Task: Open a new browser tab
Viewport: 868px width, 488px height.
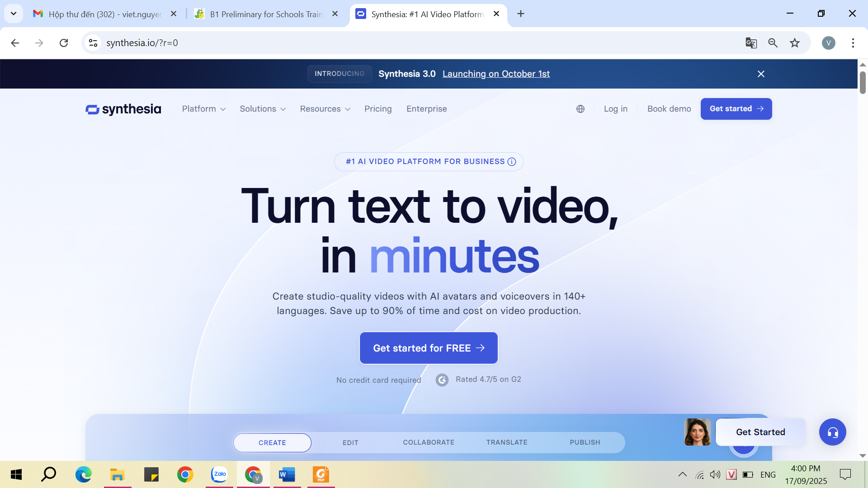Action: (x=521, y=14)
